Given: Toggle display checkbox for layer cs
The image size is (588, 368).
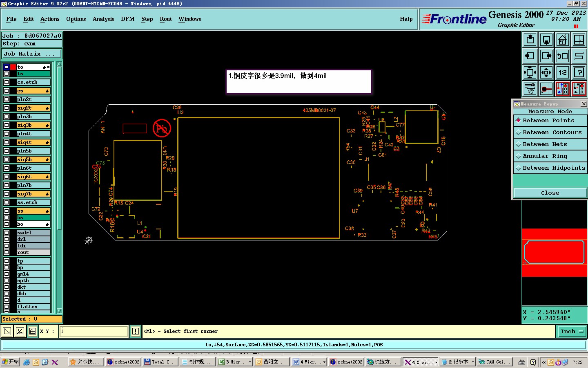Looking at the screenshot, I should click(7, 91).
